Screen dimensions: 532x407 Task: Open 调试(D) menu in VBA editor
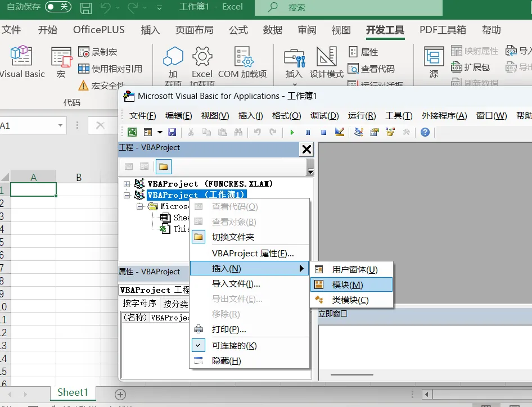click(x=324, y=116)
